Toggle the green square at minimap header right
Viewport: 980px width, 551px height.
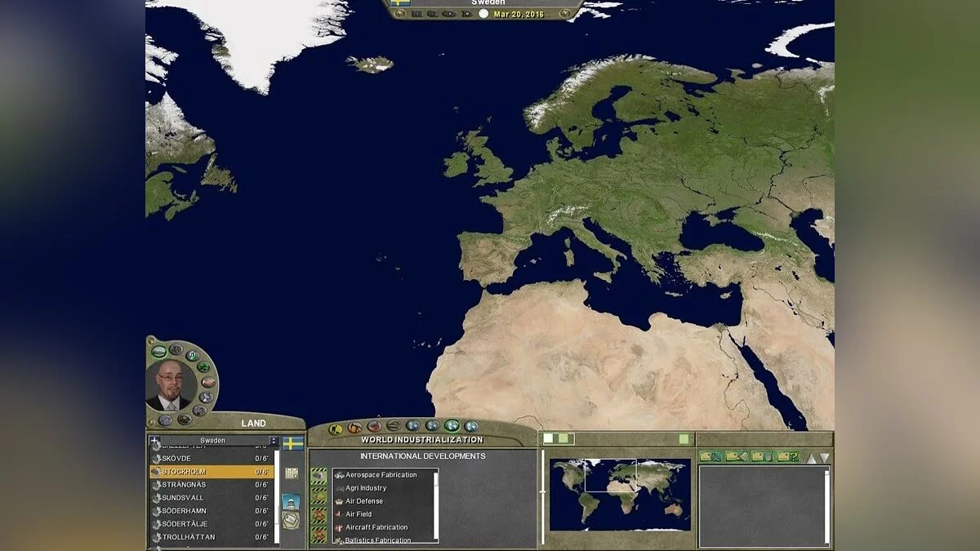[x=684, y=439]
